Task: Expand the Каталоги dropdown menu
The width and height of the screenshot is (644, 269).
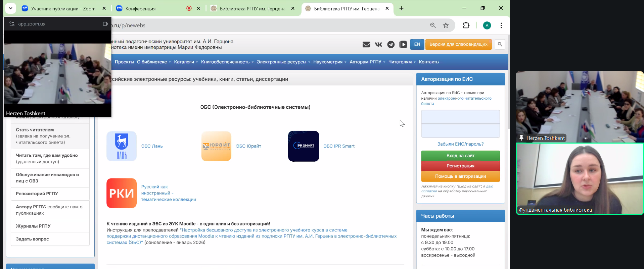Action: point(186,62)
